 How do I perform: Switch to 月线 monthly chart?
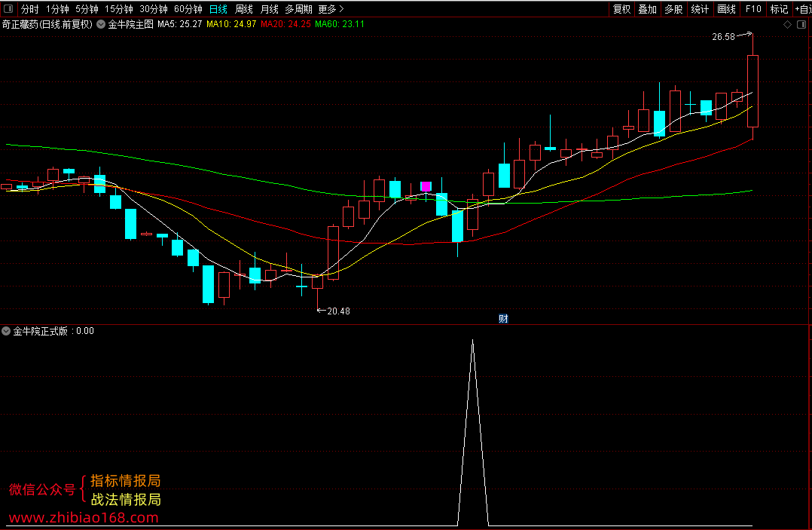[270, 9]
